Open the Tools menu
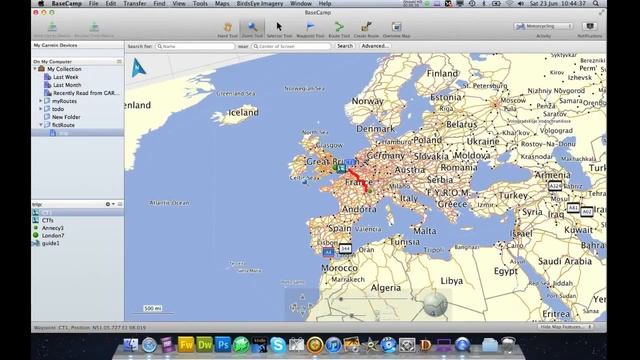Image resolution: width=640 pixels, height=360 pixels. pos(200,3)
